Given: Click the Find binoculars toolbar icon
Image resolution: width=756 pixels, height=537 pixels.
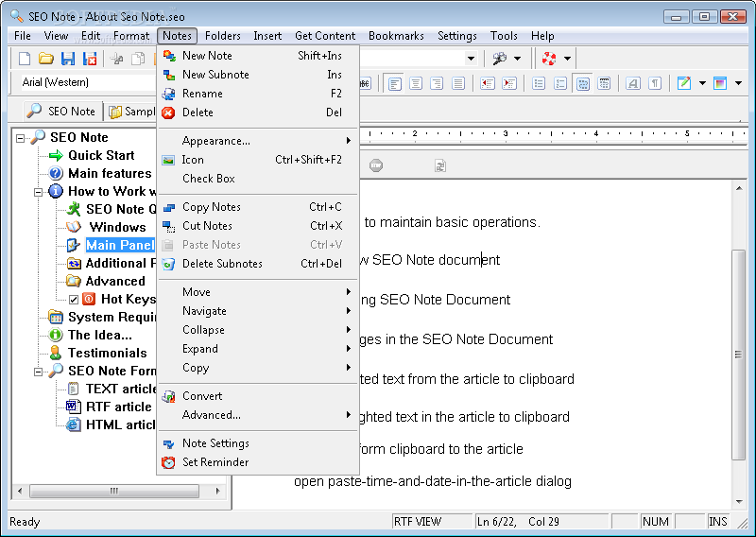Looking at the screenshot, I should [499, 59].
